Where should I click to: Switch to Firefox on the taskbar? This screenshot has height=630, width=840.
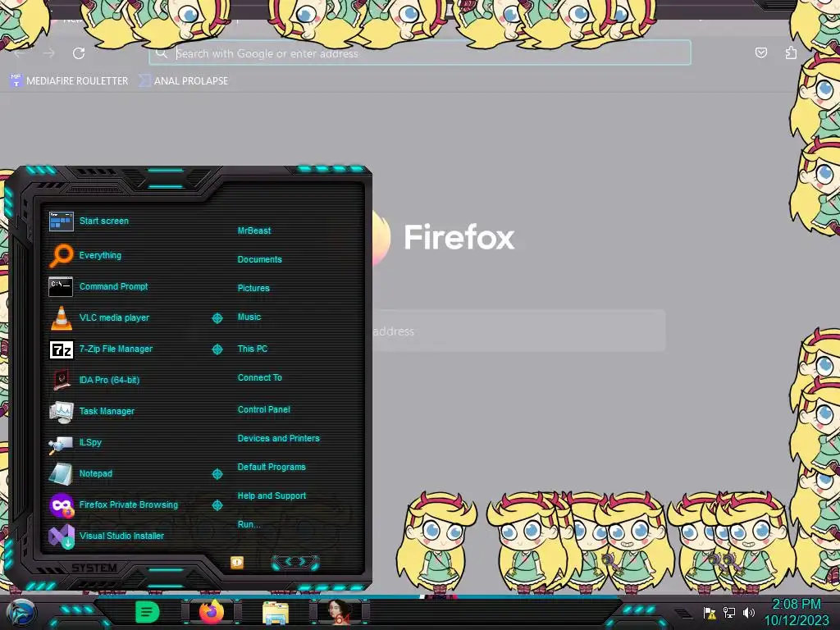(x=212, y=612)
